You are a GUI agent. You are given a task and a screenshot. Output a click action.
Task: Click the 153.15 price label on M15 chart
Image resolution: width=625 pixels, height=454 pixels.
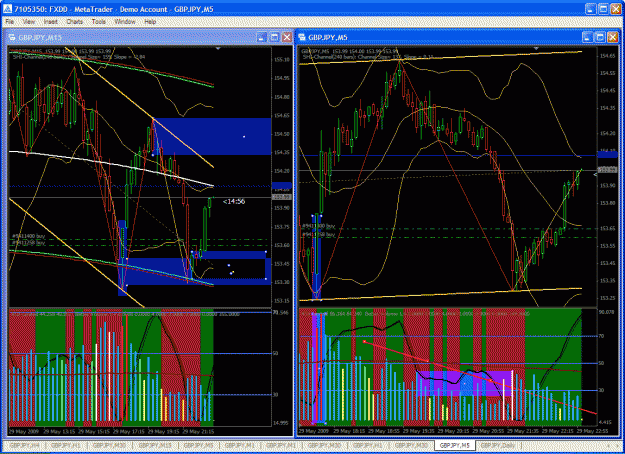(282, 301)
